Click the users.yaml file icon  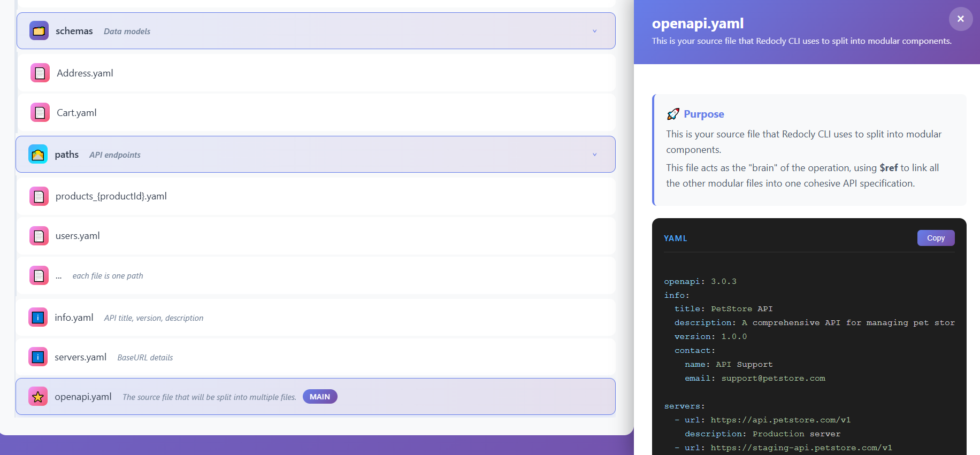39,236
